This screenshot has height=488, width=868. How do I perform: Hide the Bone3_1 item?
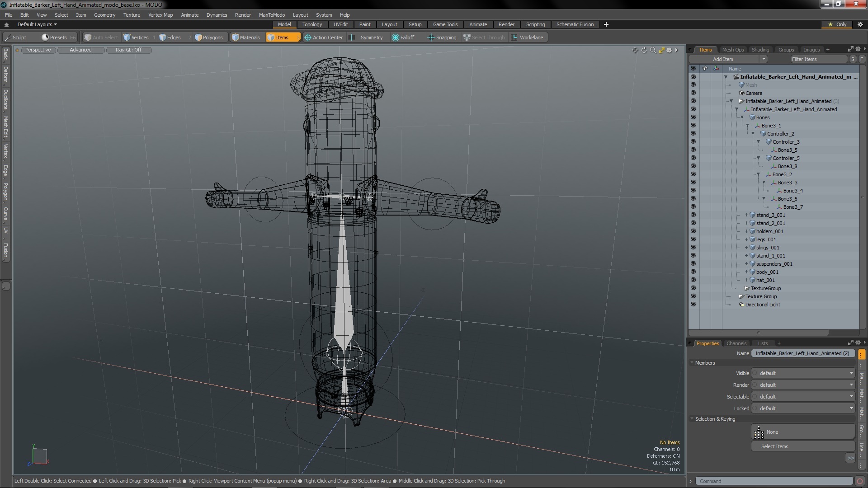tap(693, 126)
